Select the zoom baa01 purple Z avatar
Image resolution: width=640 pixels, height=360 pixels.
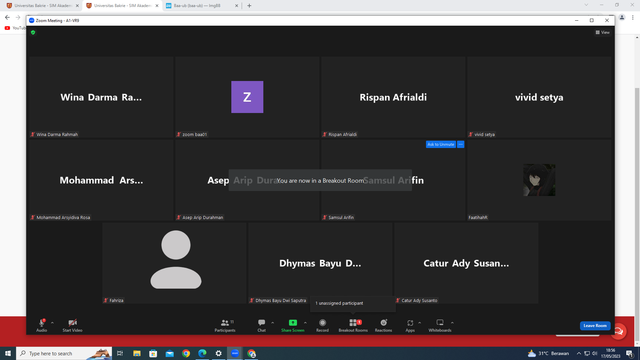click(247, 97)
